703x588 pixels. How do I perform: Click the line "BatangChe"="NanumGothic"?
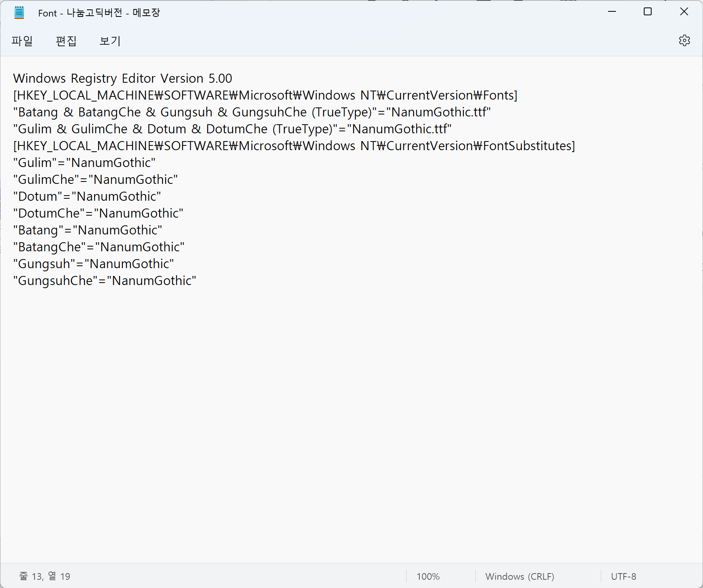[99, 247]
